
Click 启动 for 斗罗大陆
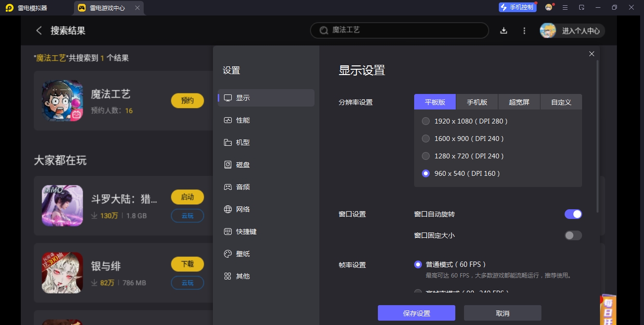187,197
